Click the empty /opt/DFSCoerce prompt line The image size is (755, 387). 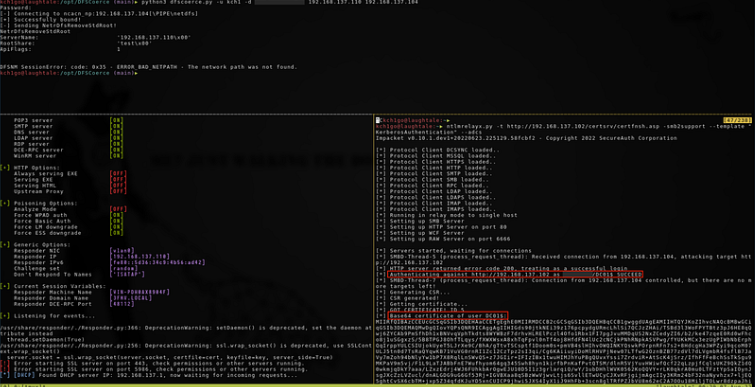69,73
